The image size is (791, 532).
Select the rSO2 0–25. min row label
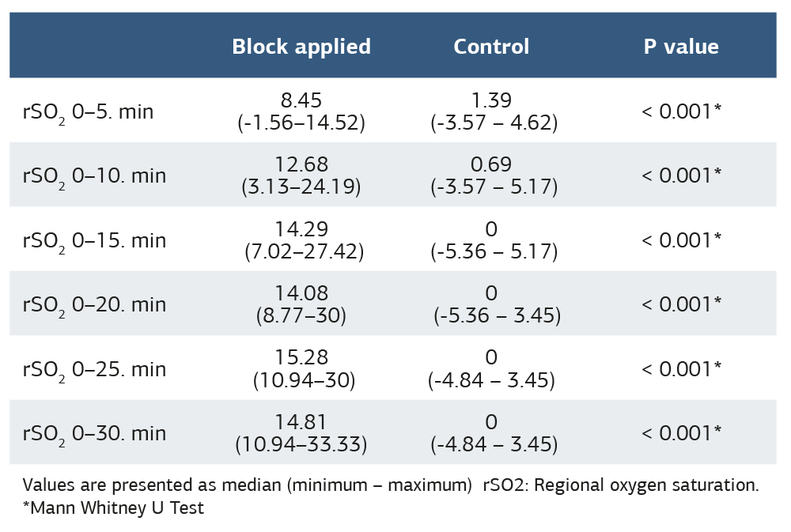pos(94,368)
